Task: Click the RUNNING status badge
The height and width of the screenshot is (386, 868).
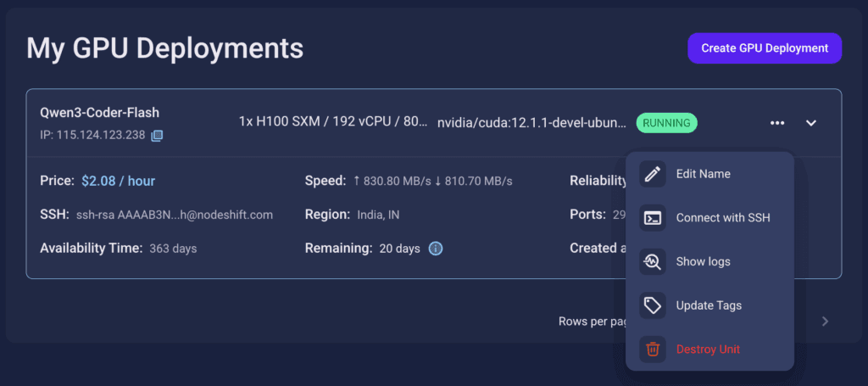Action: pos(666,123)
